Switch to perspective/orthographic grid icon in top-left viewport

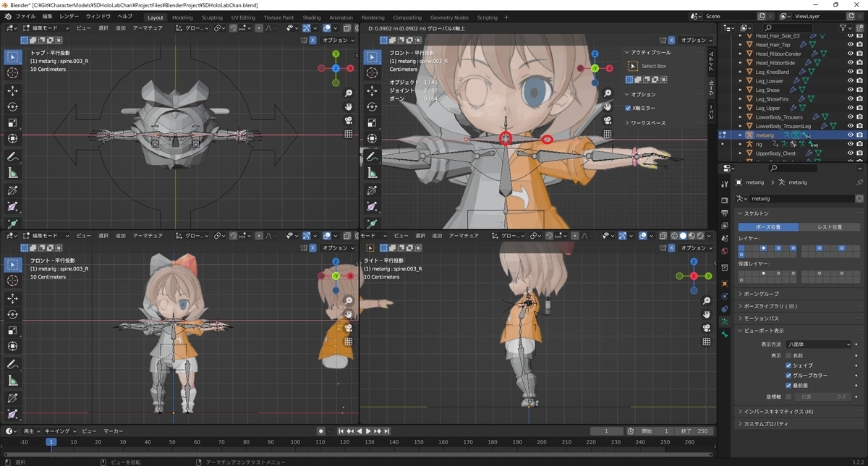pos(348,134)
